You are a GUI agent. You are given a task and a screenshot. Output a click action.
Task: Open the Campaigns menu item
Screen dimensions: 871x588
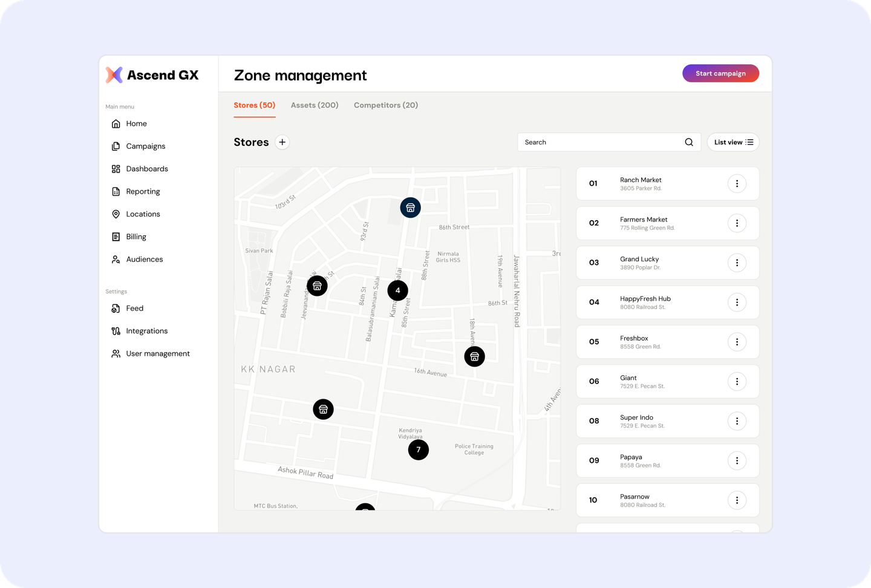point(139,146)
